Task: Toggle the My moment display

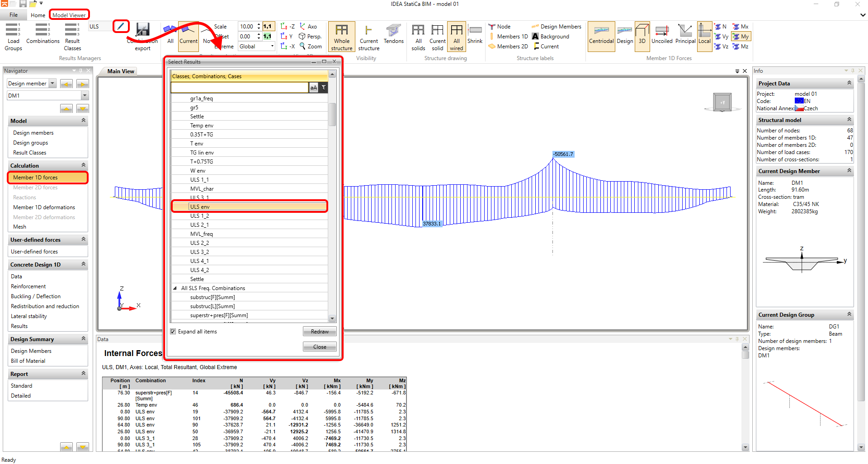Action: 741,37
